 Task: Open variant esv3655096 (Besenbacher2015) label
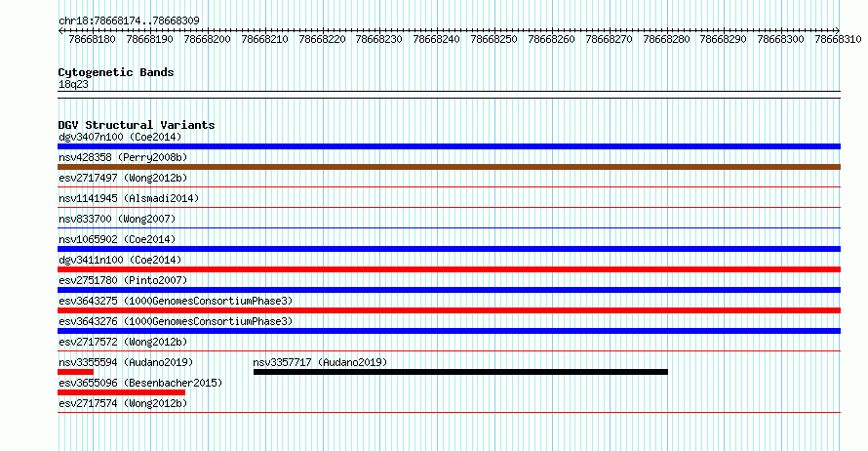[140, 383]
